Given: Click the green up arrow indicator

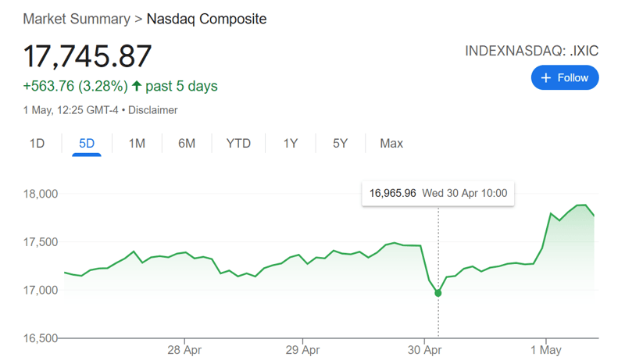Looking at the screenshot, I should pos(136,86).
